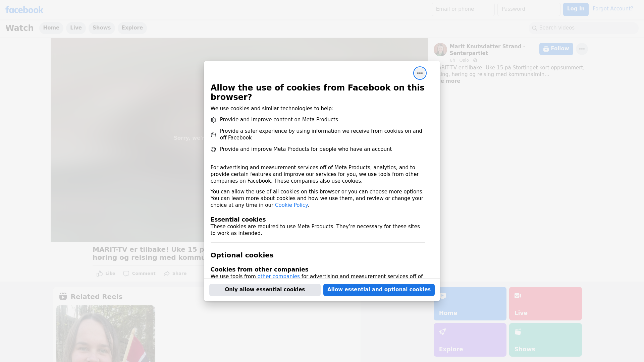Screen dimensions: 644x362
Task: Click the Watch heading
Action: [19, 28]
